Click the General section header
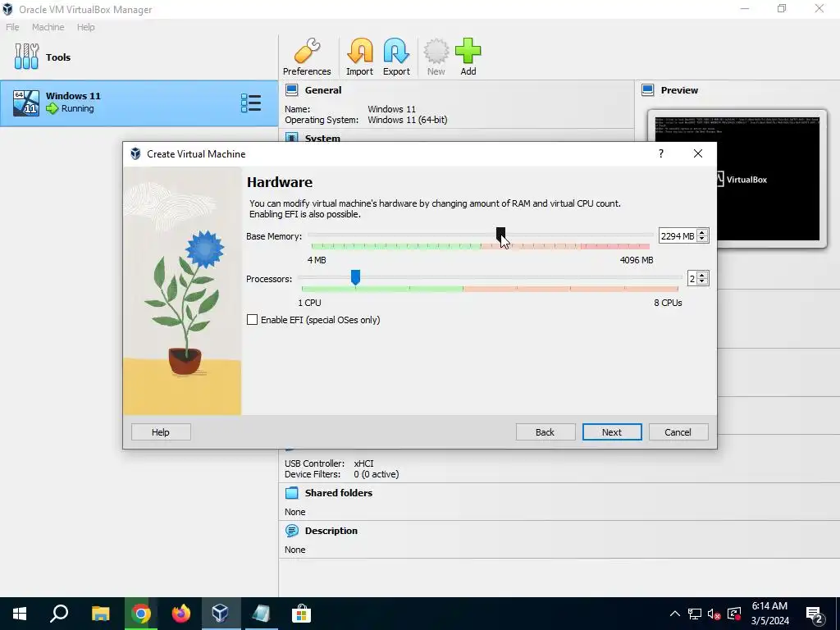 pos(323,90)
